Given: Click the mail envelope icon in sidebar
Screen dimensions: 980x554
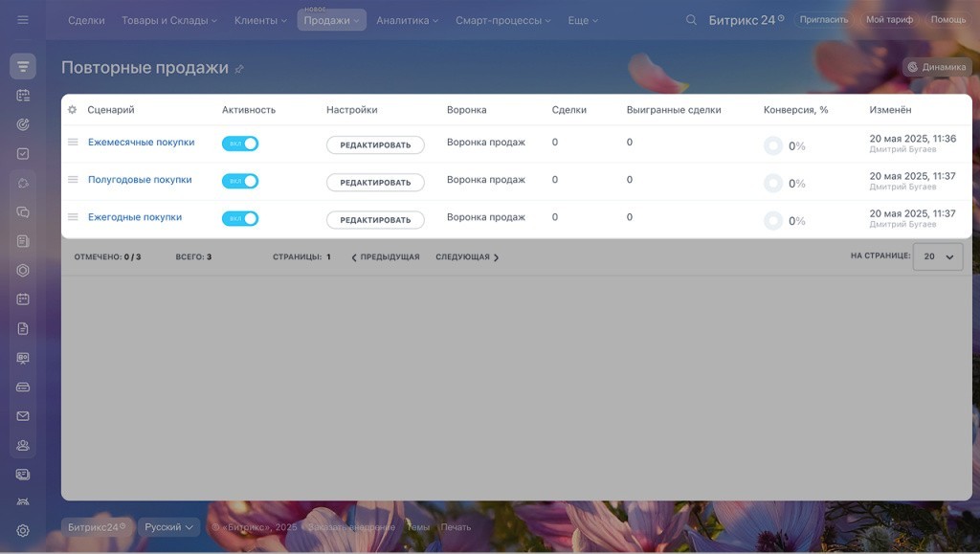Looking at the screenshot, I should [x=23, y=416].
